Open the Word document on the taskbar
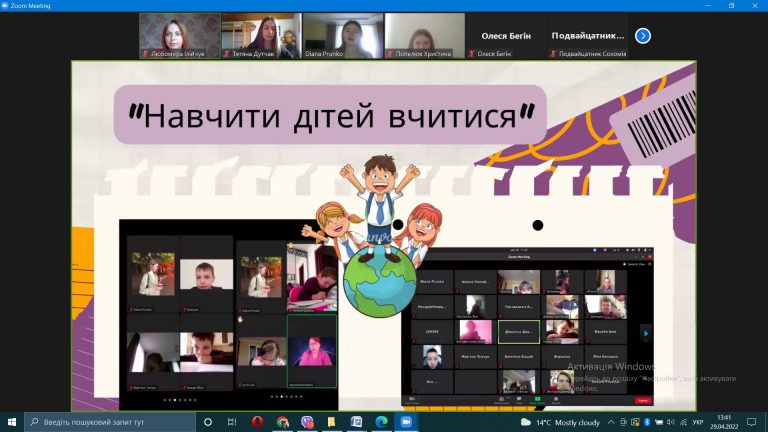 [356, 422]
